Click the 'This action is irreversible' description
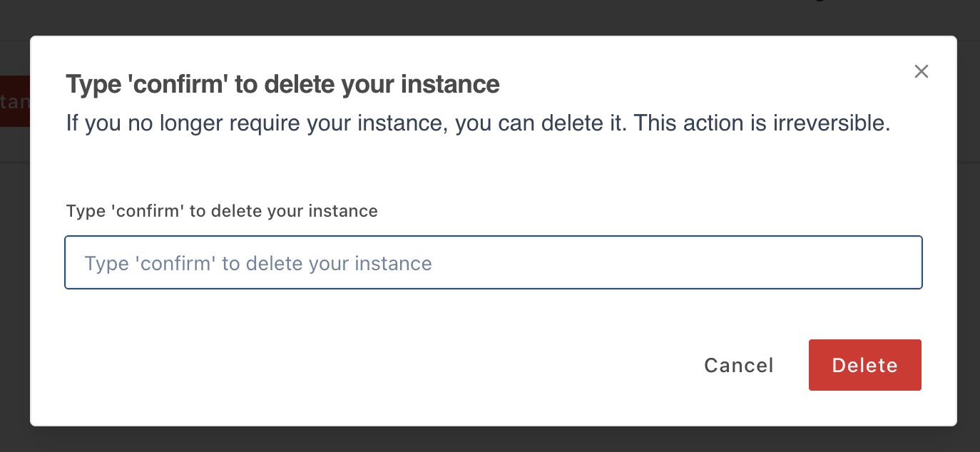The image size is (980, 452). pos(762,123)
